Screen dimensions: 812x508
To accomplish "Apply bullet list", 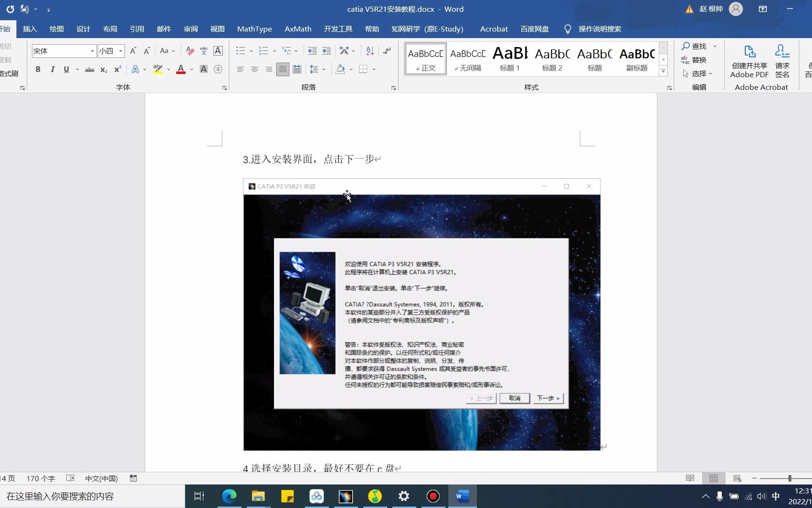I will [x=241, y=51].
